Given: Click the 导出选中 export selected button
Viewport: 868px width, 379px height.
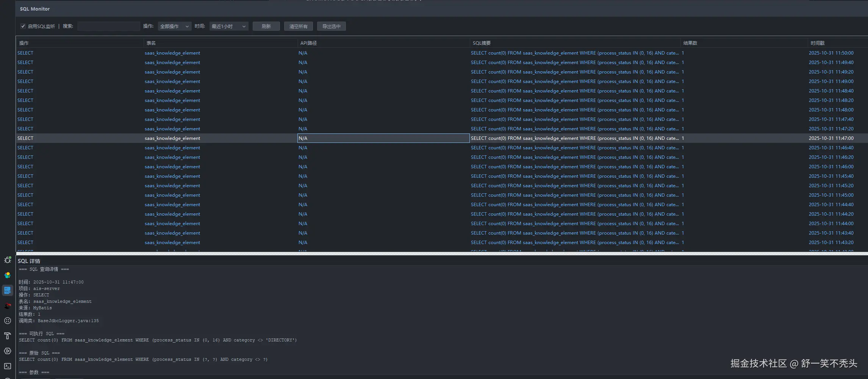Looking at the screenshot, I should 332,26.
